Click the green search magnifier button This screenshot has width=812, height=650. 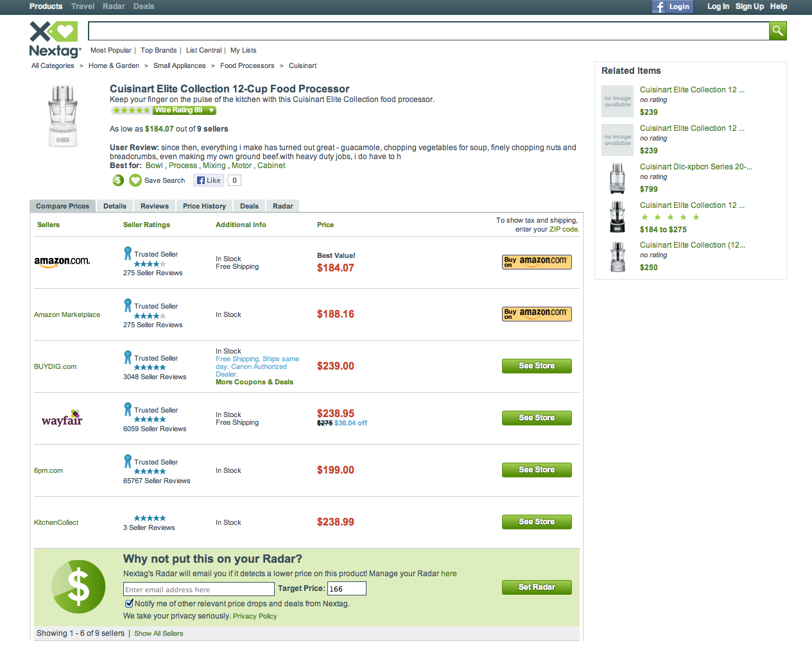(777, 31)
